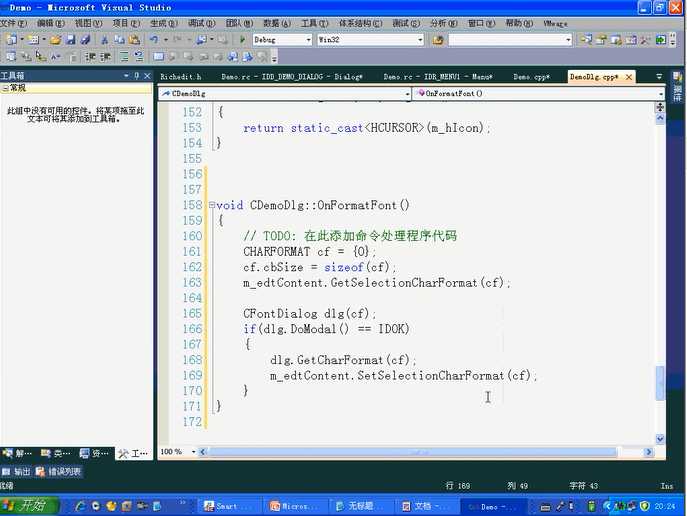Pin the toolbox panel with auto-hide icon
Screen dimensions: 687x516
(x=137, y=76)
